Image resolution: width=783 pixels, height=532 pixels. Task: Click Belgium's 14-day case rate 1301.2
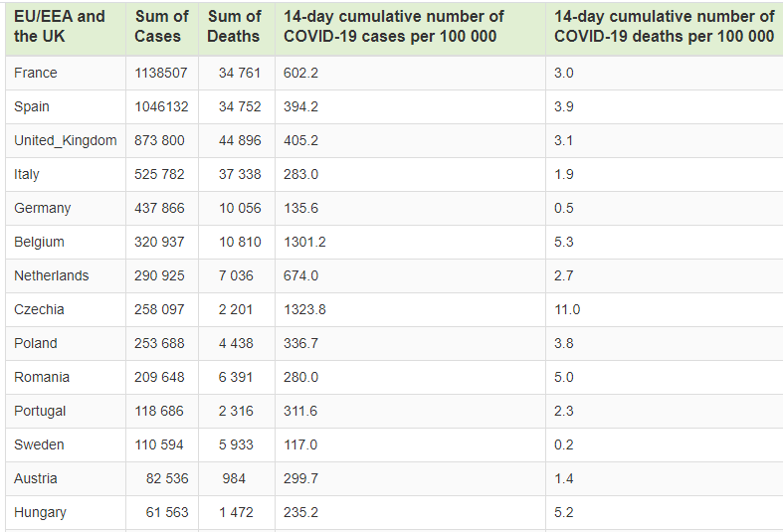[304, 242]
